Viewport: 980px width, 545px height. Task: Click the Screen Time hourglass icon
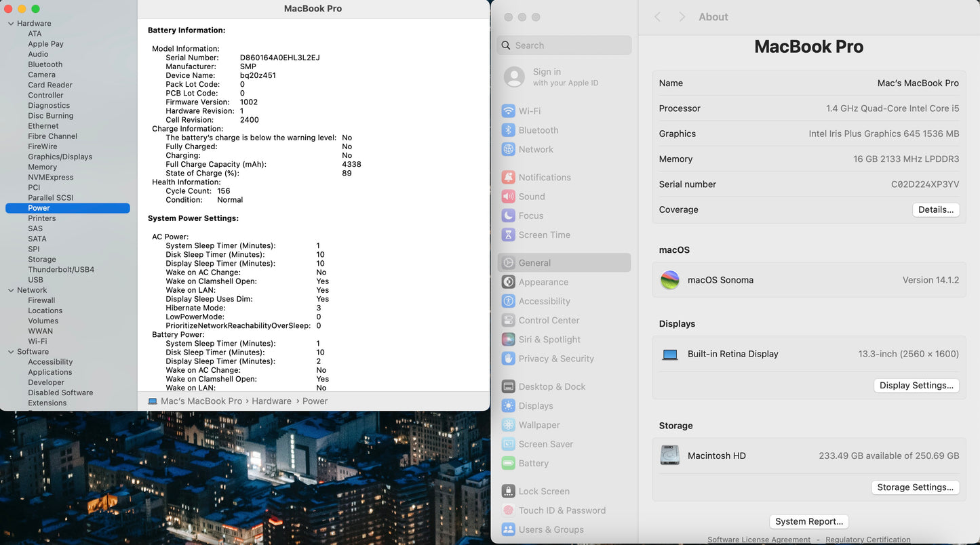(508, 235)
